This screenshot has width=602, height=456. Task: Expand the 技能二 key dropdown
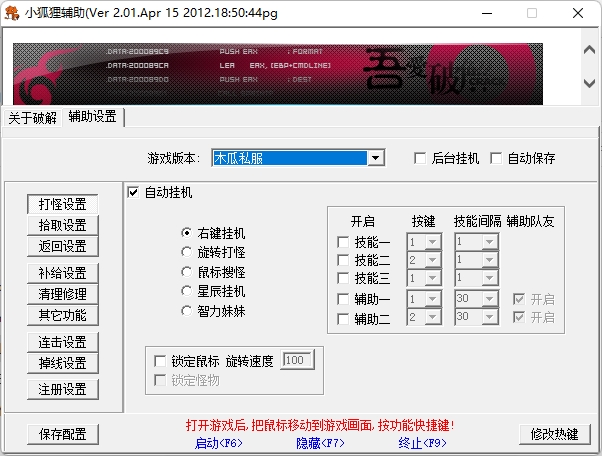pos(433,259)
